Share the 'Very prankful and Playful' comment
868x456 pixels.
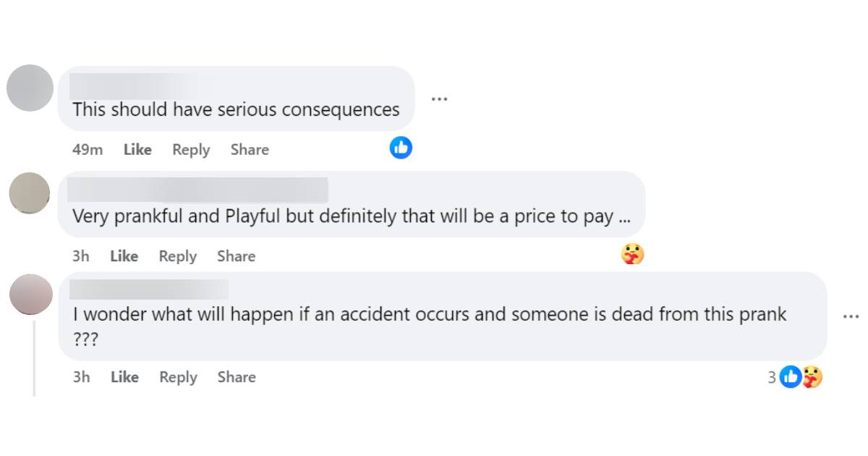[x=237, y=256]
